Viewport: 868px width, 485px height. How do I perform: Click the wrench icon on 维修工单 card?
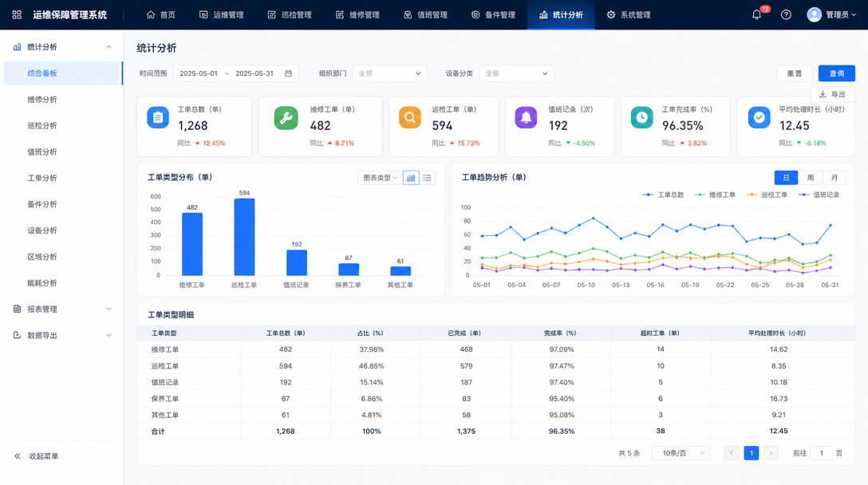point(286,118)
